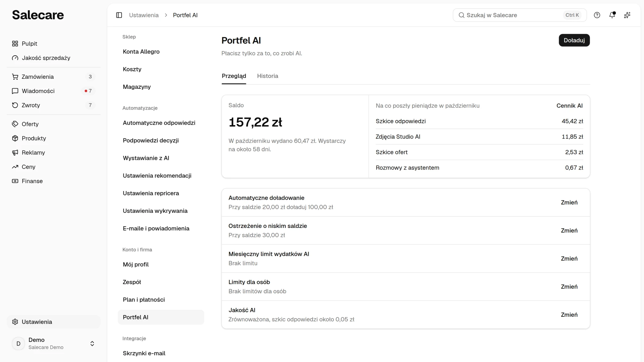The width and height of the screenshot is (644, 362).
Task: Click the Jakość sprzedaży gauge icon
Action: [x=15, y=58]
